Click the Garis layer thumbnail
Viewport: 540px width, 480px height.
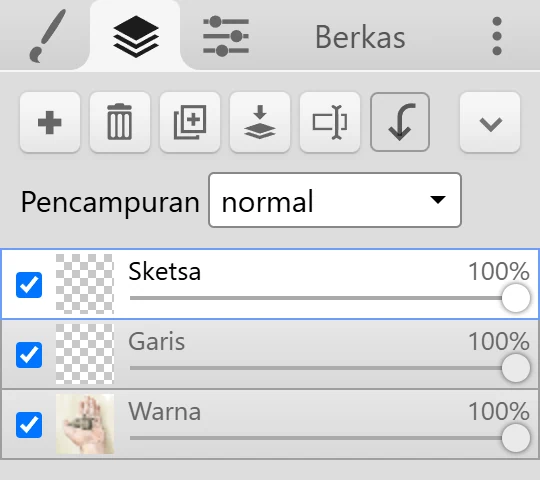pos(85,354)
